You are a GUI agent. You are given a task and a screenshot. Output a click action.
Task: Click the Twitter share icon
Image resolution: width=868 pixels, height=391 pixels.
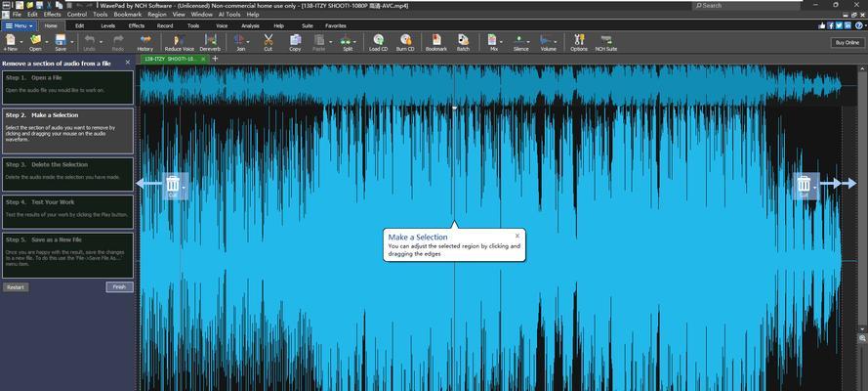point(840,25)
